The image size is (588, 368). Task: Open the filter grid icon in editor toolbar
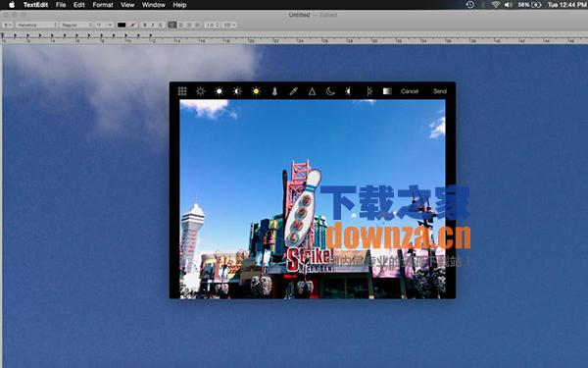(x=182, y=91)
